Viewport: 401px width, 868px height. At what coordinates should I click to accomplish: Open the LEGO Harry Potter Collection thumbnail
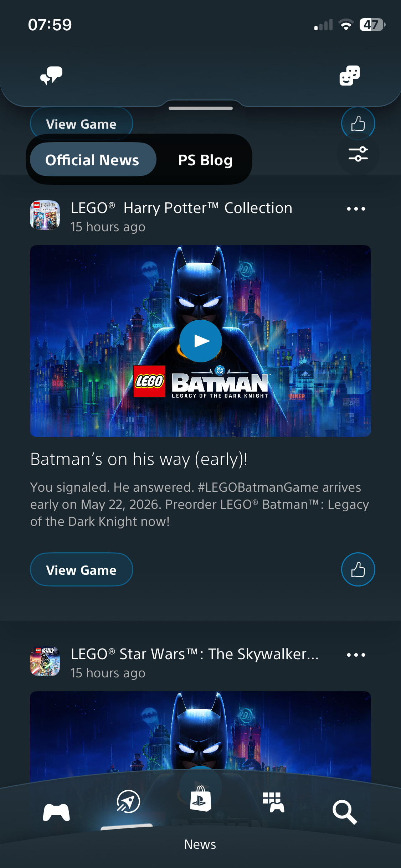45,215
